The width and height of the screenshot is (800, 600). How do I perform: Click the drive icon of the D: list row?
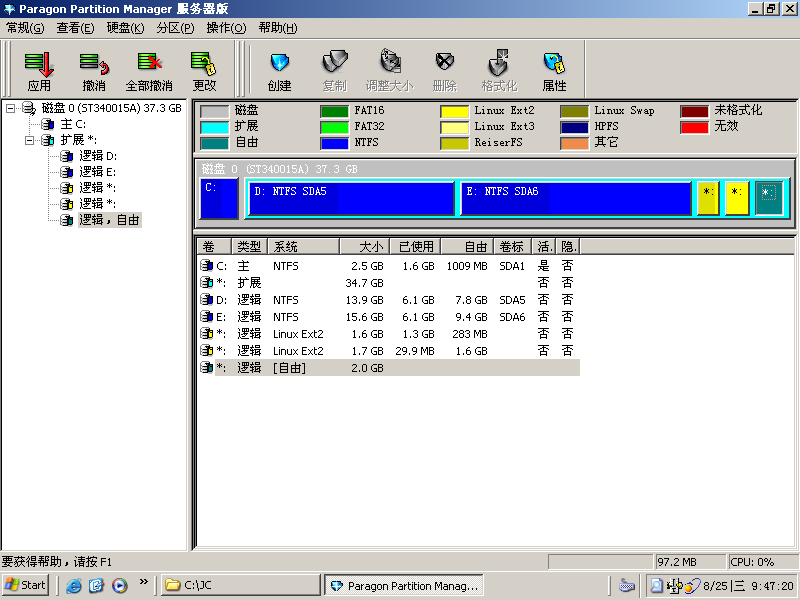tap(206, 299)
